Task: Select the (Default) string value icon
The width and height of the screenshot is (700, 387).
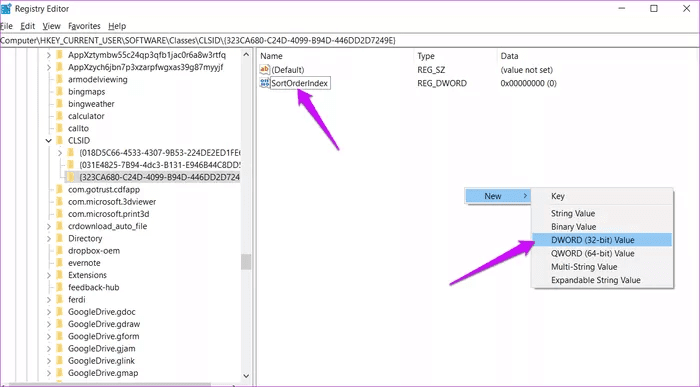Action: point(265,70)
